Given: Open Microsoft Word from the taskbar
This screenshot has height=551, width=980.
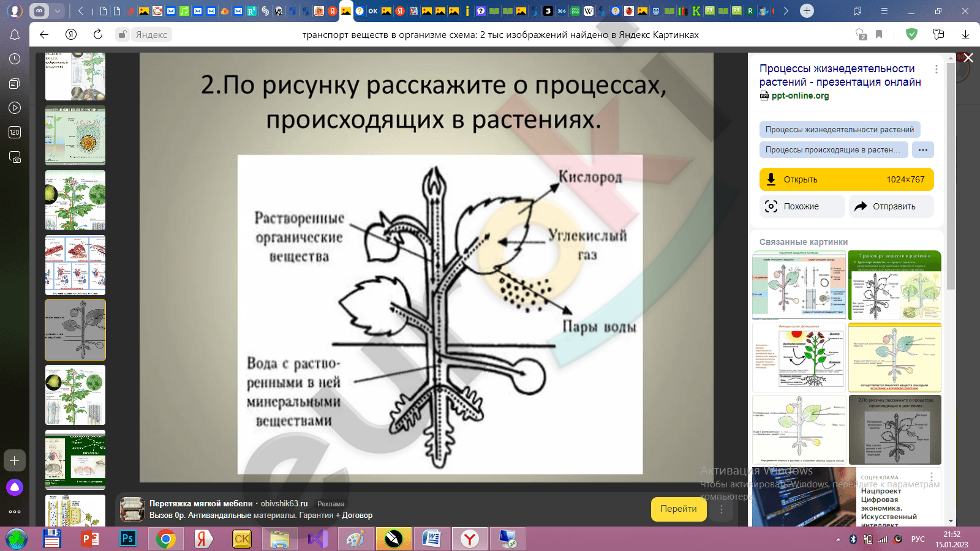Looking at the screenshot, I should tap(432, 539).
